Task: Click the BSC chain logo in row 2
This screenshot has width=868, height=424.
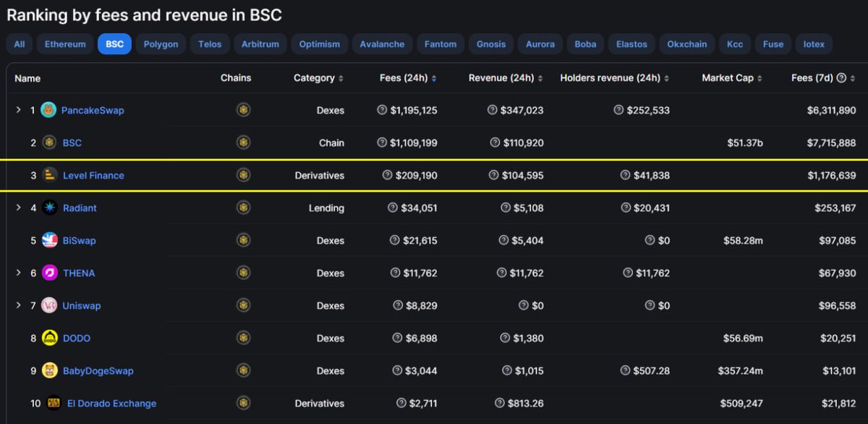Action: click(48, 143)
